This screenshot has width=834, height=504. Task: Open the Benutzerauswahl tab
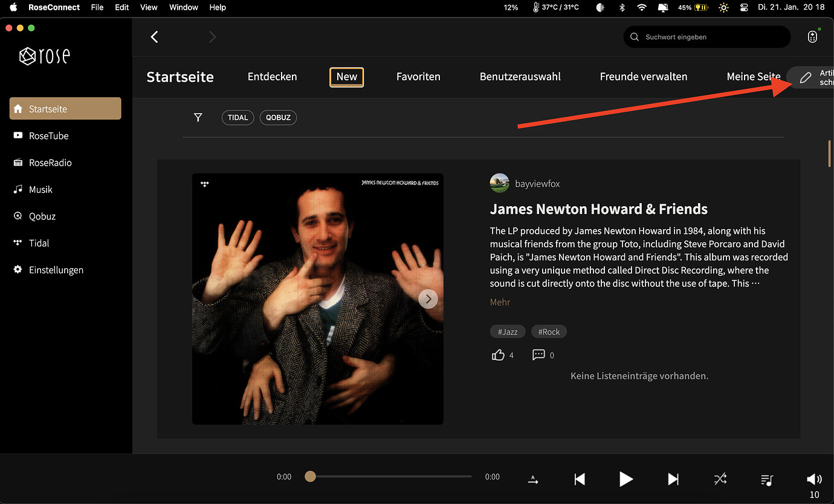(x=520, y=77)
